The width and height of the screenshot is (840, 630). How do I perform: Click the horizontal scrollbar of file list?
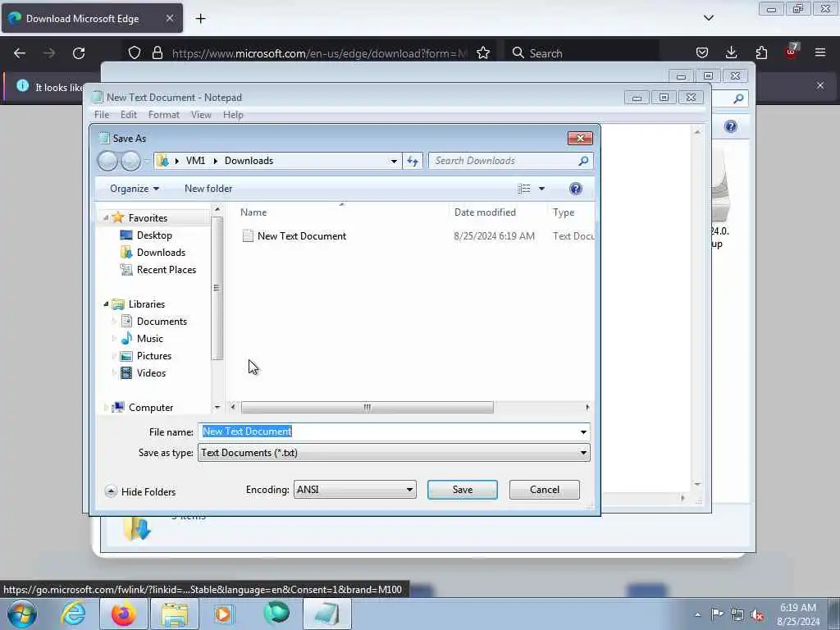[367, 408]
